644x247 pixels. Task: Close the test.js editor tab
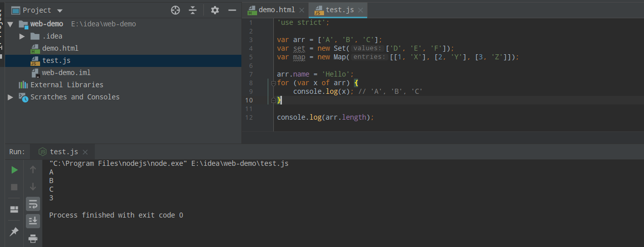360,10
